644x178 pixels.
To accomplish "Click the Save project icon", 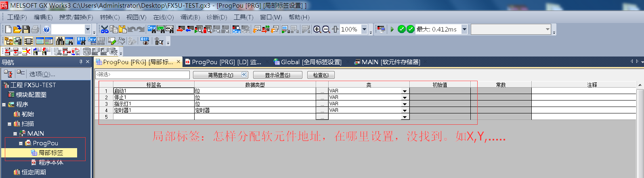I will [26, 29].
